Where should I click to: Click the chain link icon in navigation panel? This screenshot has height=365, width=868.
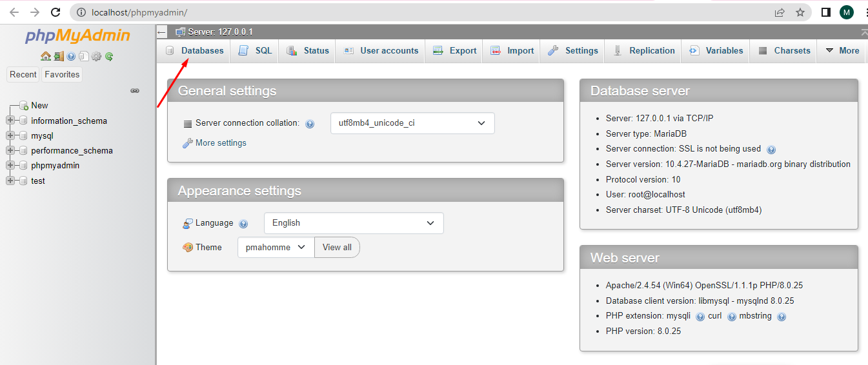click(135, 91)
